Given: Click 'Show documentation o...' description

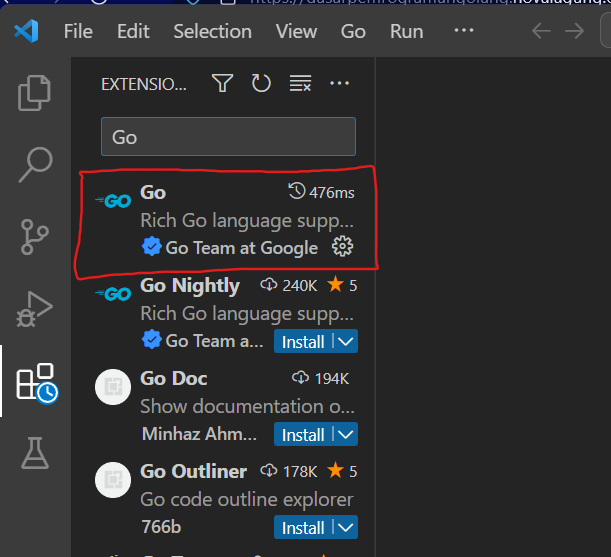Looking at the screenshot, I should (247, 407).
